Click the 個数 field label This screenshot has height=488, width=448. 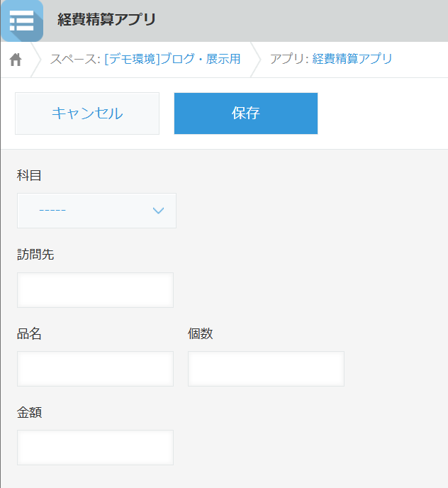[x=201, y=333]
